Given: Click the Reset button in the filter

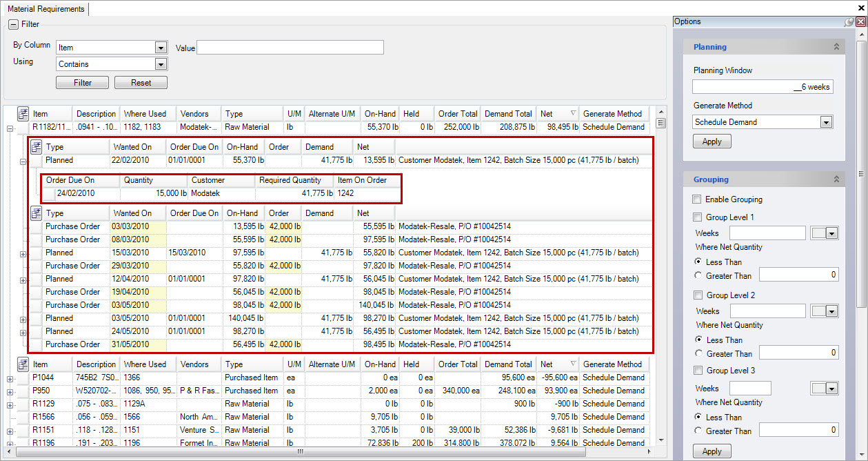Looking at the screenshot, I should pyautogui.click(x=141, y=83).
